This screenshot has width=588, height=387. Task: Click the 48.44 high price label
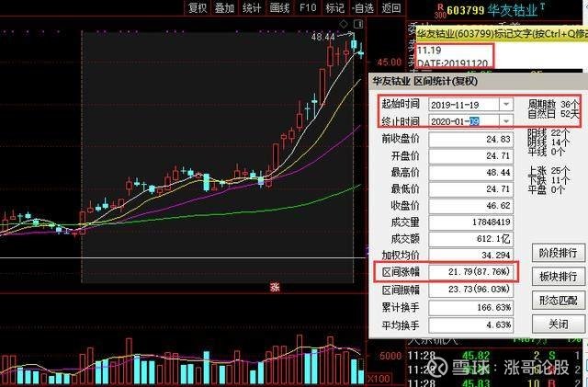click(322, 37)
